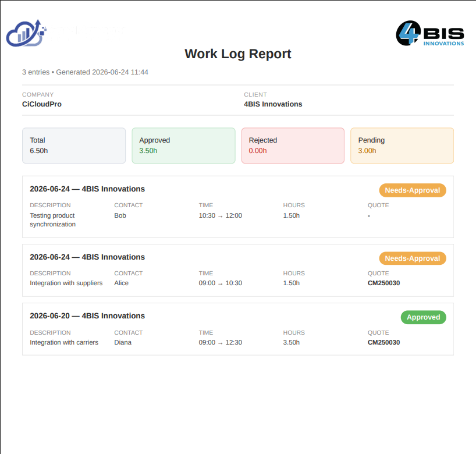This screenshot has height=454, width=476.
Task: Select the '3 entries • Generated 2026-06-24 11:44' line
Action: coord(85,72)
